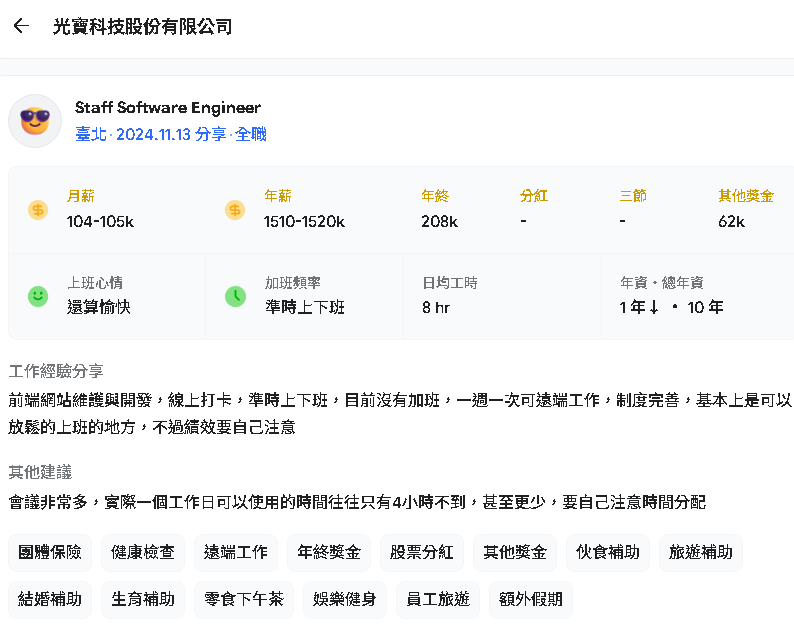Screen dimensions: 794x628
Task: Click the 年終 label
Action: pyautogui.click(x=435, y=196)
